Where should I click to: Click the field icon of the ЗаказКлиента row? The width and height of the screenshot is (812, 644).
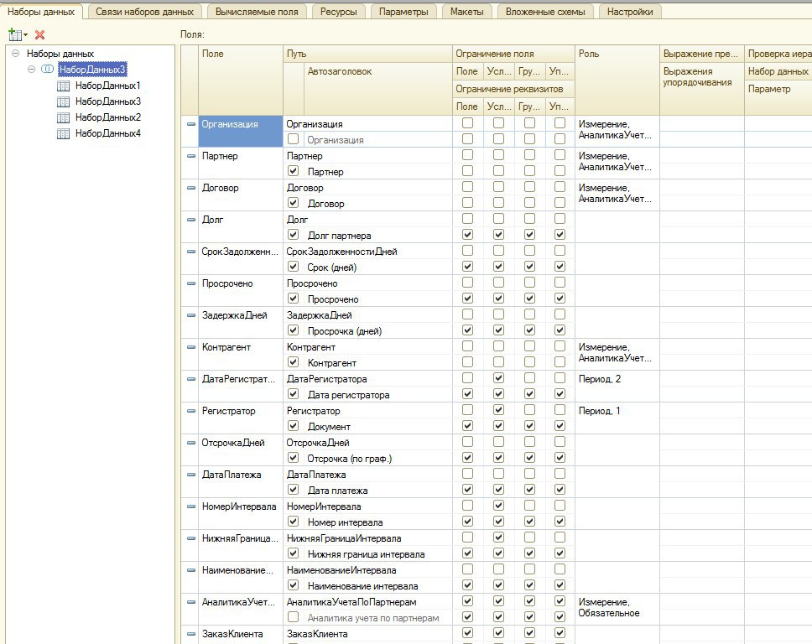[x=191, y=634]
